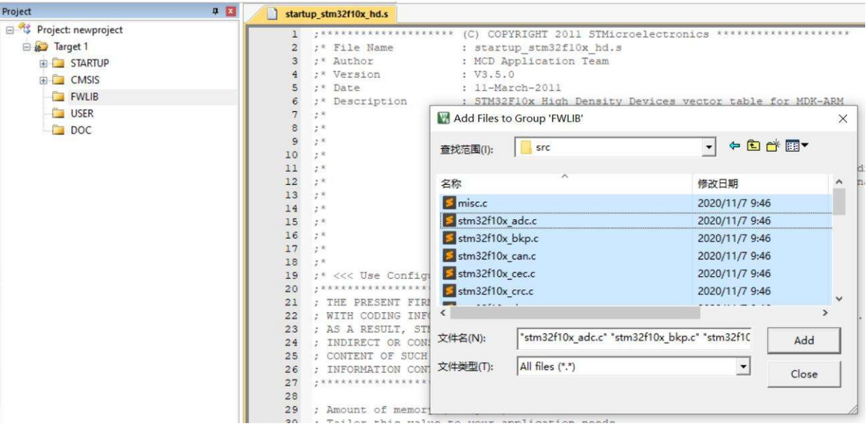Click the file list horizontal scrollbar thumb

pyautogui.click(x=575, y=313)
